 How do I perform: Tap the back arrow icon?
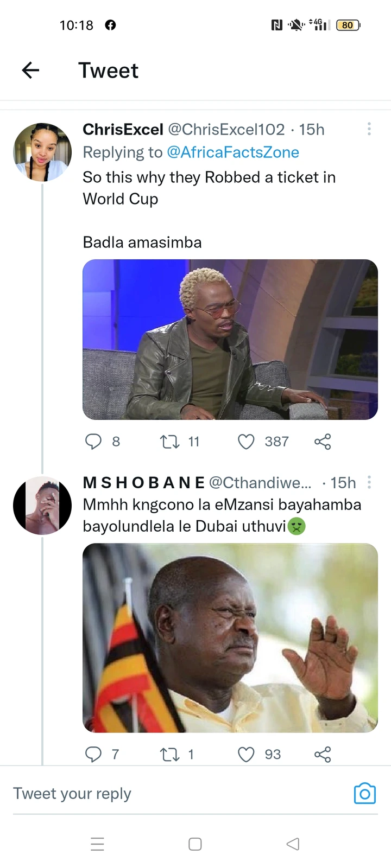coord(30,70)
